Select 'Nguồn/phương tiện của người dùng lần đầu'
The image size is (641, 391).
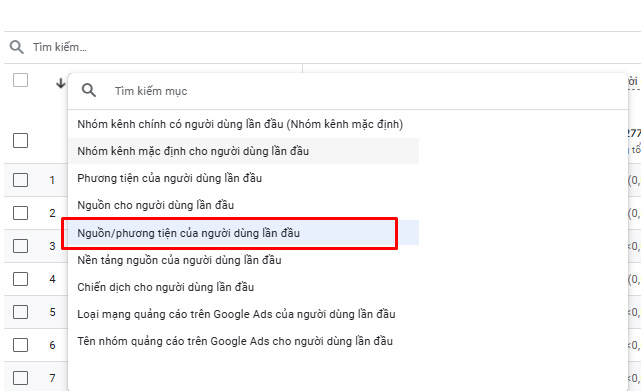(x=244, y=233)
